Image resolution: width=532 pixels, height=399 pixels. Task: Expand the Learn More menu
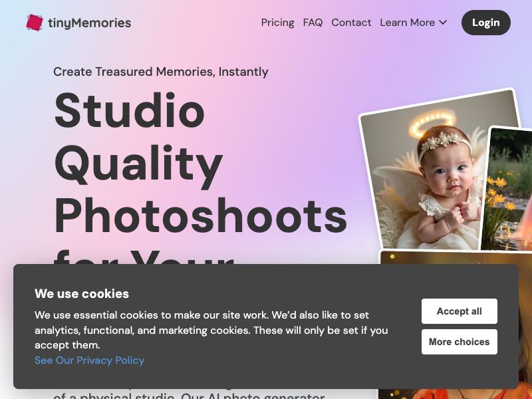pyautogui.click(x=407, y=23)
